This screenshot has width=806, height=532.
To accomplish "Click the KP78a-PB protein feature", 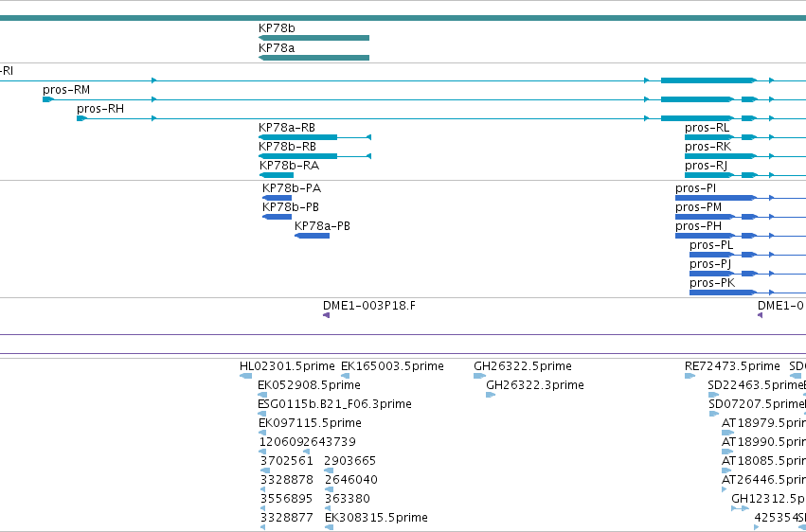I will (312, 236).
